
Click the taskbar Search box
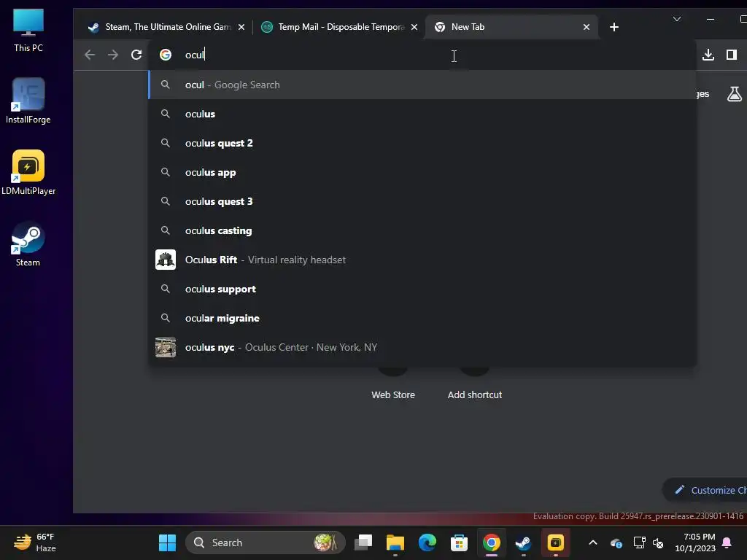pyautogui.click(x=266, y=542)
